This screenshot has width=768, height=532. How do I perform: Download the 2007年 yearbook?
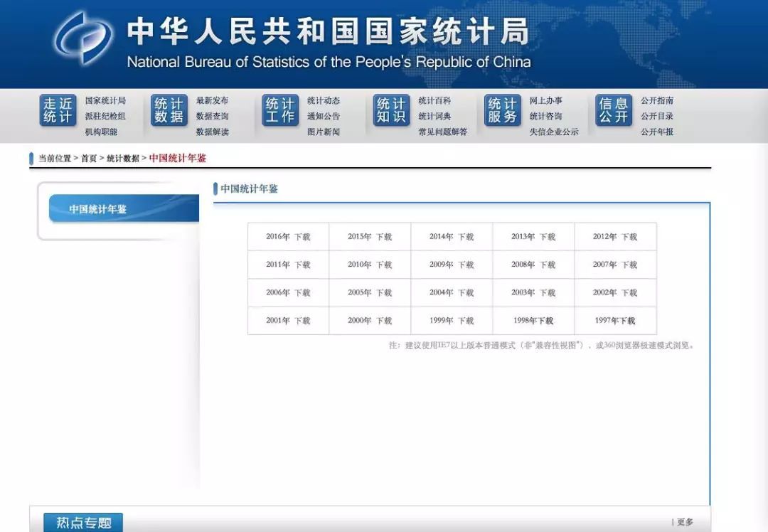click(629, 265)
